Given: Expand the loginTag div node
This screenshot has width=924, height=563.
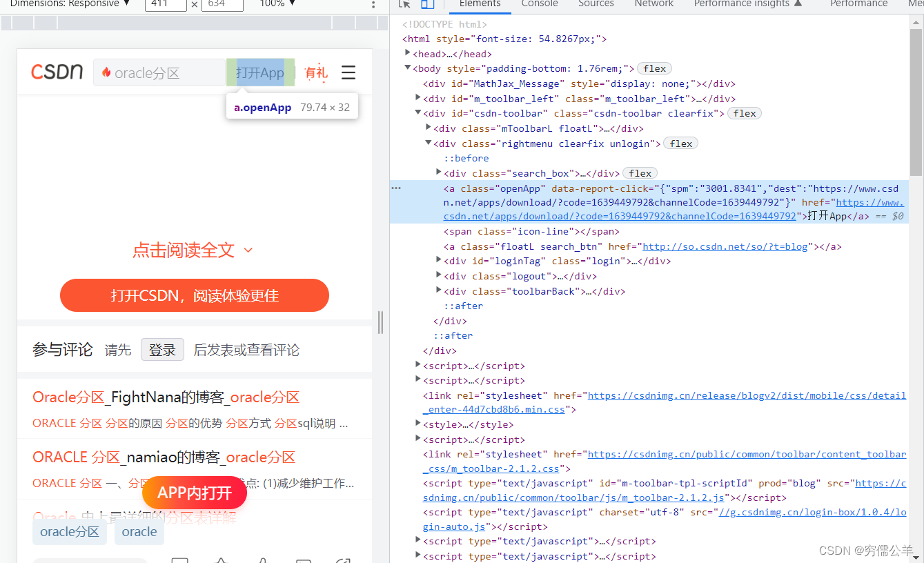Looking at the screenshot, I should point(439,260).
